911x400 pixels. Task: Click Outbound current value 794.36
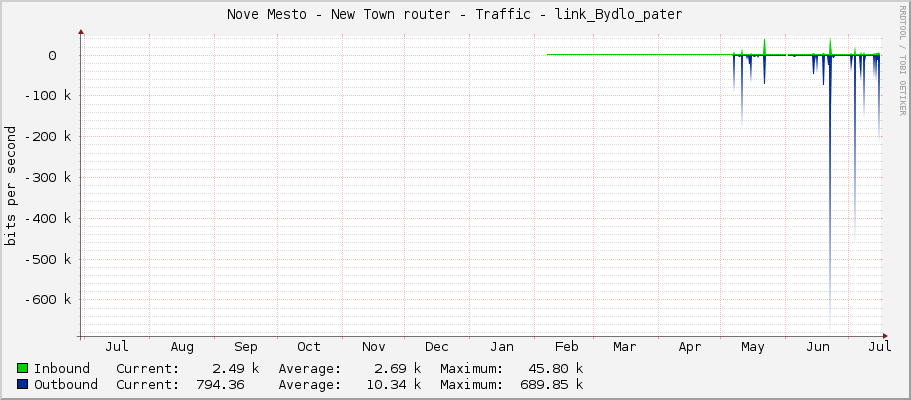point(220,384)
